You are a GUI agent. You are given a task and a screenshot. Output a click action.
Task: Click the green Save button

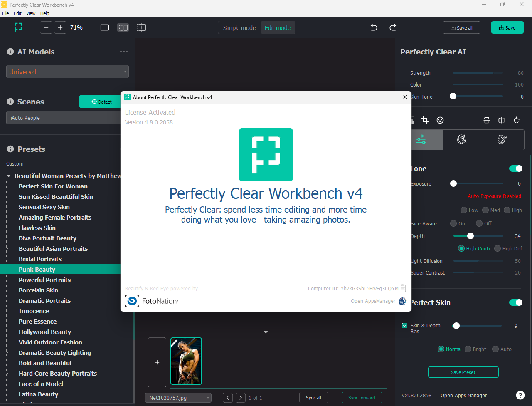coord(507,27)
